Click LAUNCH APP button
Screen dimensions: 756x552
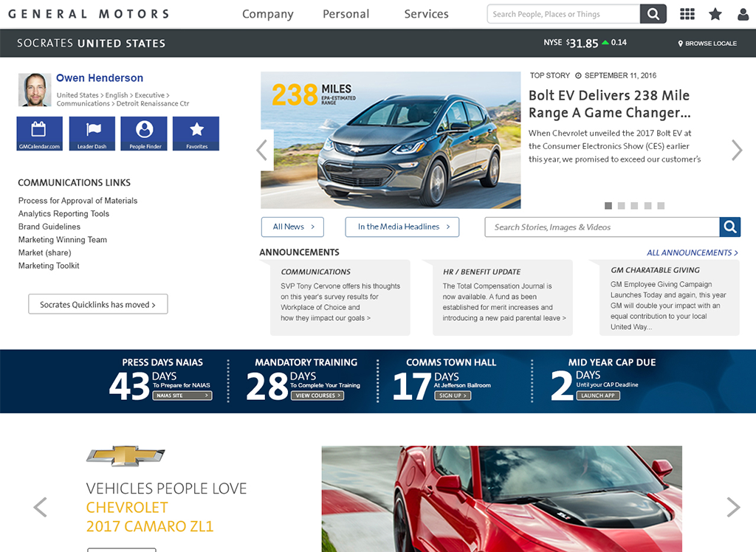pos(598,396)
